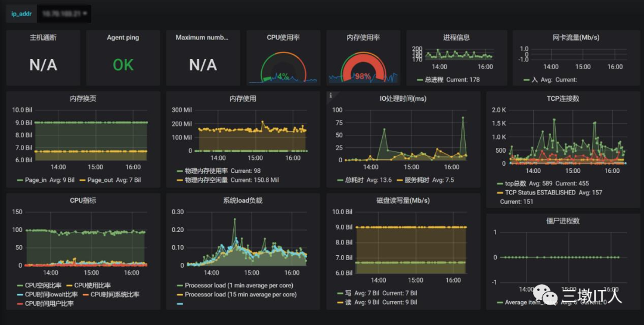Image resolution: width=644 pixels, height=325 pixels.
Task: Click the unlabeled cyan legend marker in 系统load负载
Action: [x=180, y=304]
